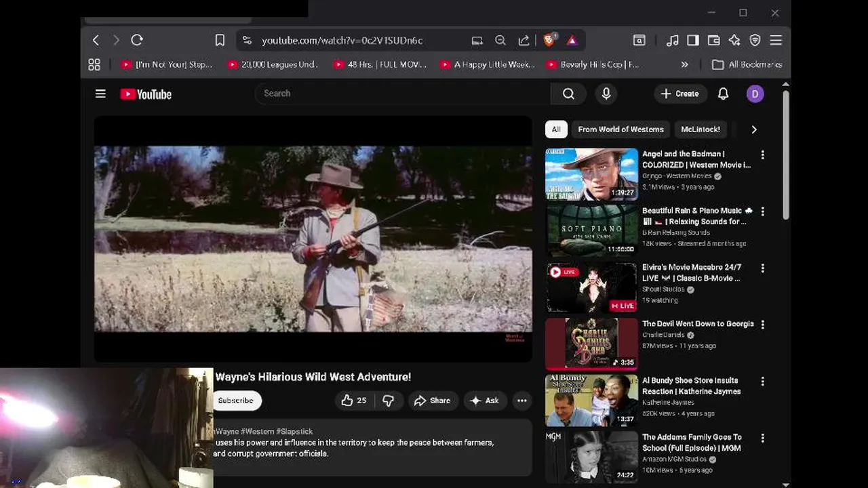Viewport: 868px width, 488px height.
Task: Click the forward navigation arrow
Action: pyautogui.click(x=116, y=41)
